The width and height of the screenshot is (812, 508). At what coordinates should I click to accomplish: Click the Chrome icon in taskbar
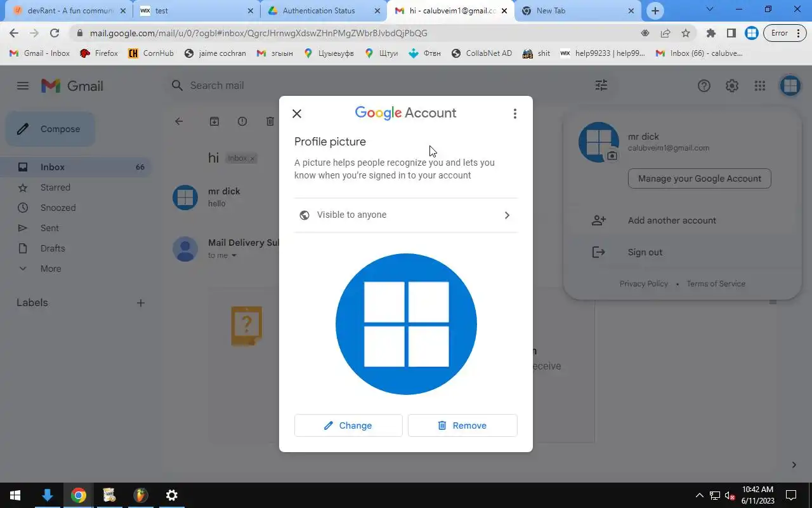click(x=78, y=495)
